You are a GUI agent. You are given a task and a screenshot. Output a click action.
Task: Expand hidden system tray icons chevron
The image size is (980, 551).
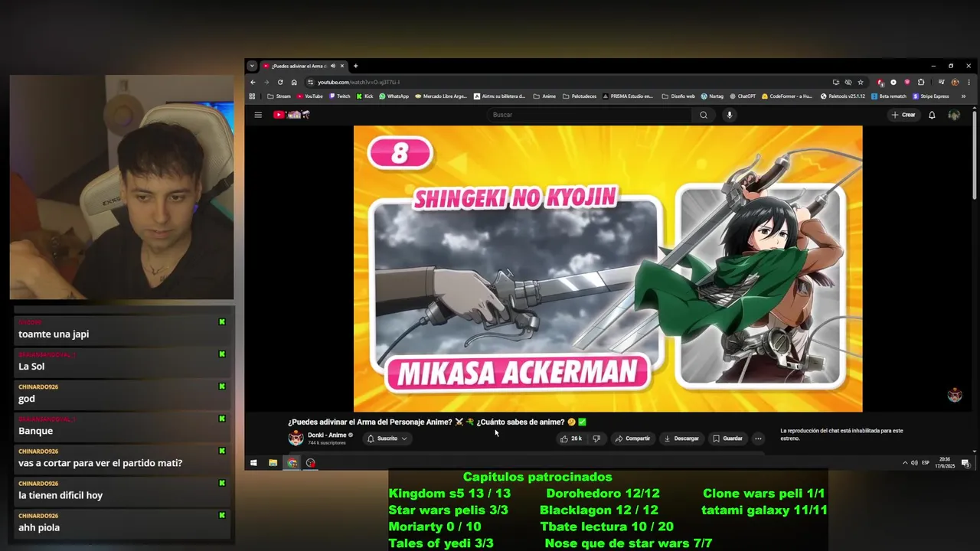905,463
